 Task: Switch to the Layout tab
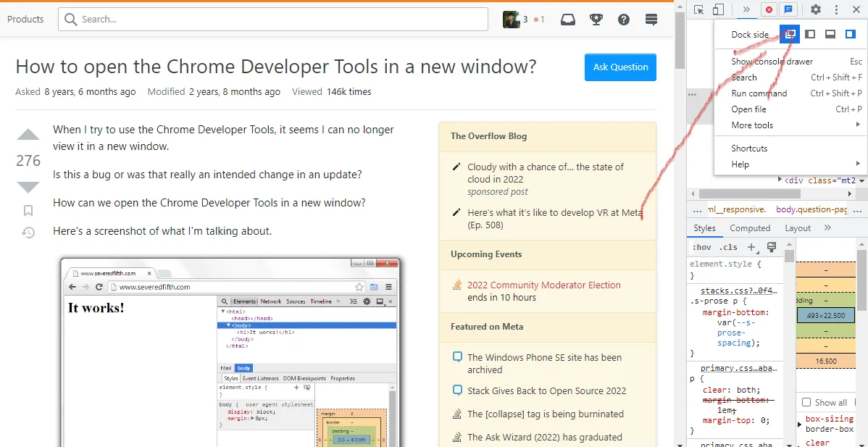coord(798,228)
